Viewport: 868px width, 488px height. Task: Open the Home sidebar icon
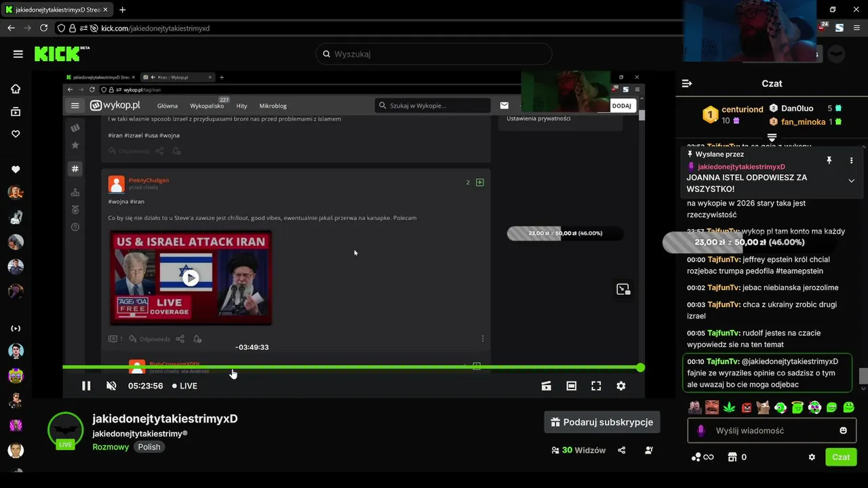pyautogui.click(x=16, y=89)
